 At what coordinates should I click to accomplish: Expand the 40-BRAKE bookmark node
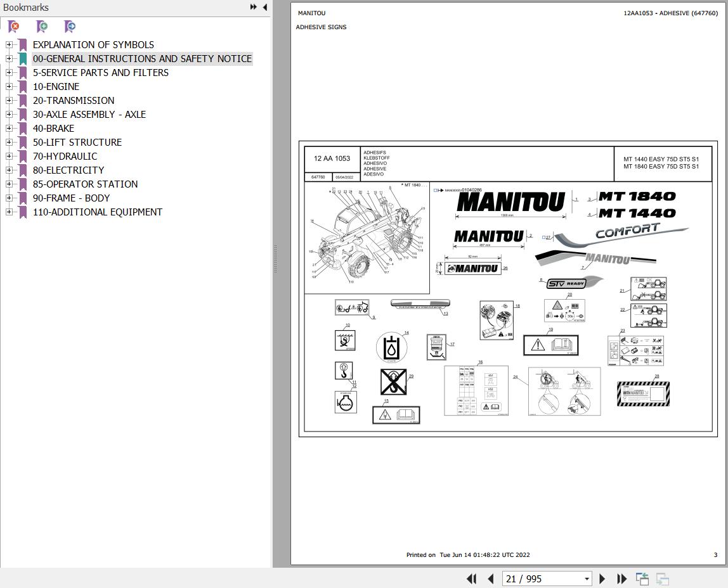pos(9,128)
